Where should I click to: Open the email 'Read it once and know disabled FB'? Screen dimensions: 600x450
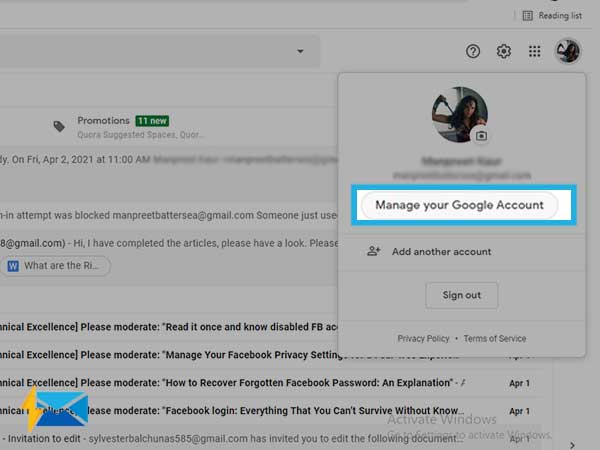168,327
